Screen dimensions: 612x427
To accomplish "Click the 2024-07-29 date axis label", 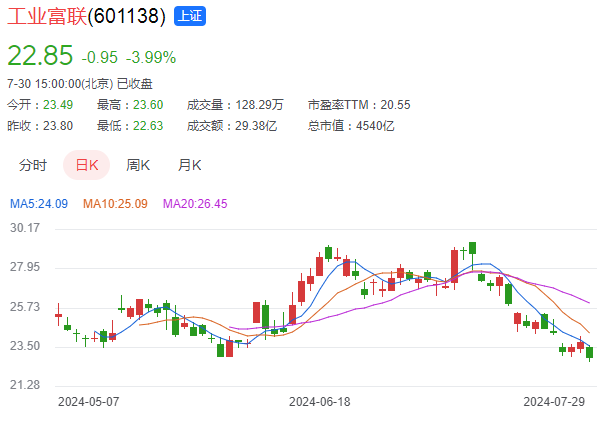I will click(x=554, y=402).
